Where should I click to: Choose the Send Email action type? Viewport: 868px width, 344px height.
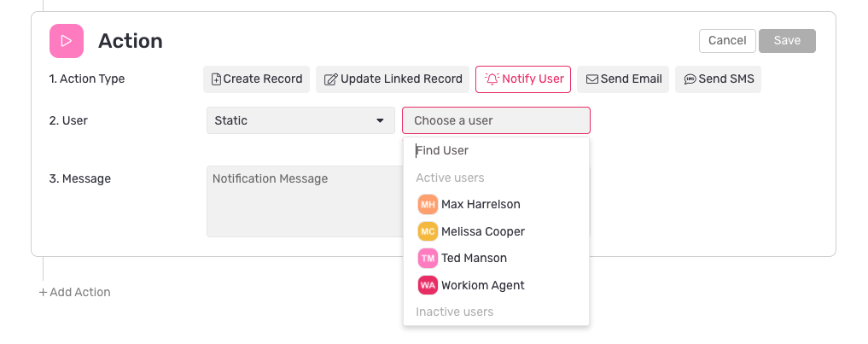623,79
